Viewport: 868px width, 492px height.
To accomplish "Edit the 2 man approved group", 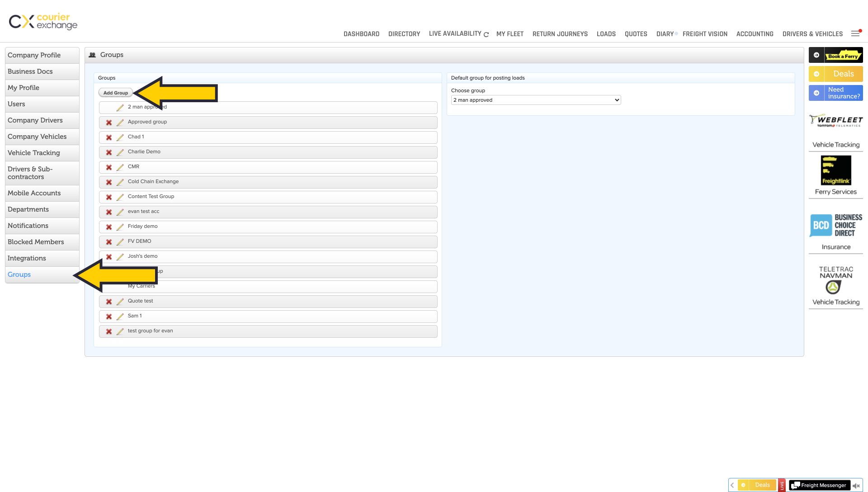I will pos(120,108).
